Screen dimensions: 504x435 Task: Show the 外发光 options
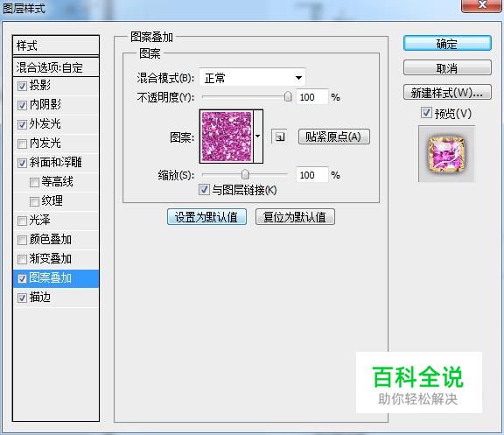tap(45, 123)
